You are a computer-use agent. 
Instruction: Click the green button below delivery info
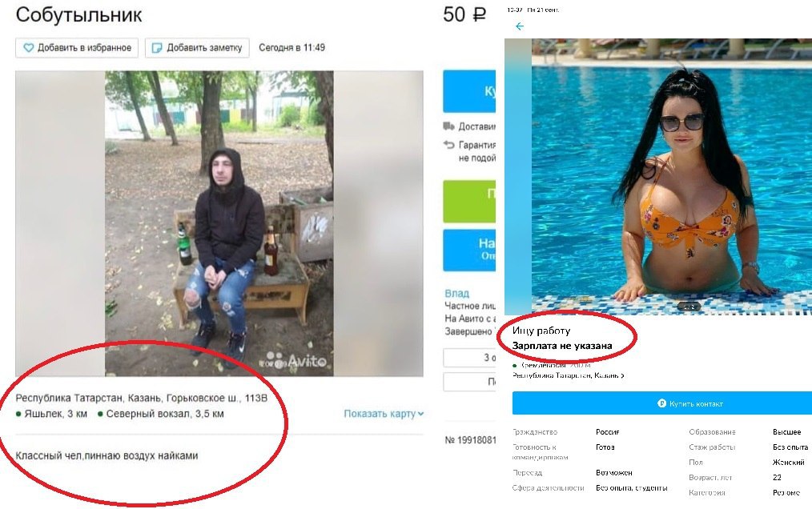click(469, 202)
